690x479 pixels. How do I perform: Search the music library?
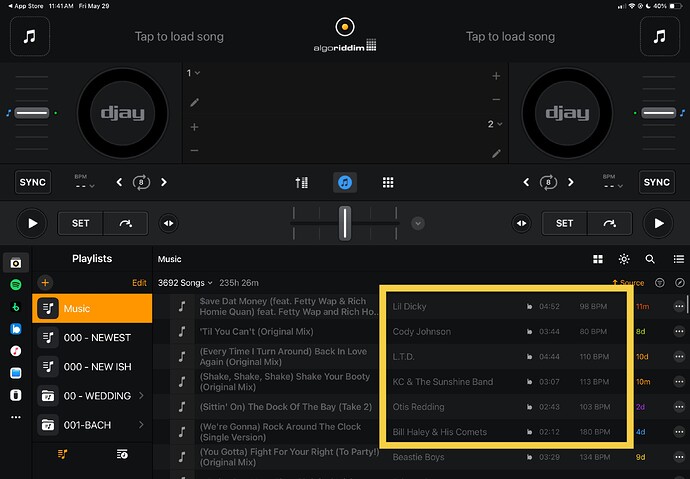coord(650,259)
